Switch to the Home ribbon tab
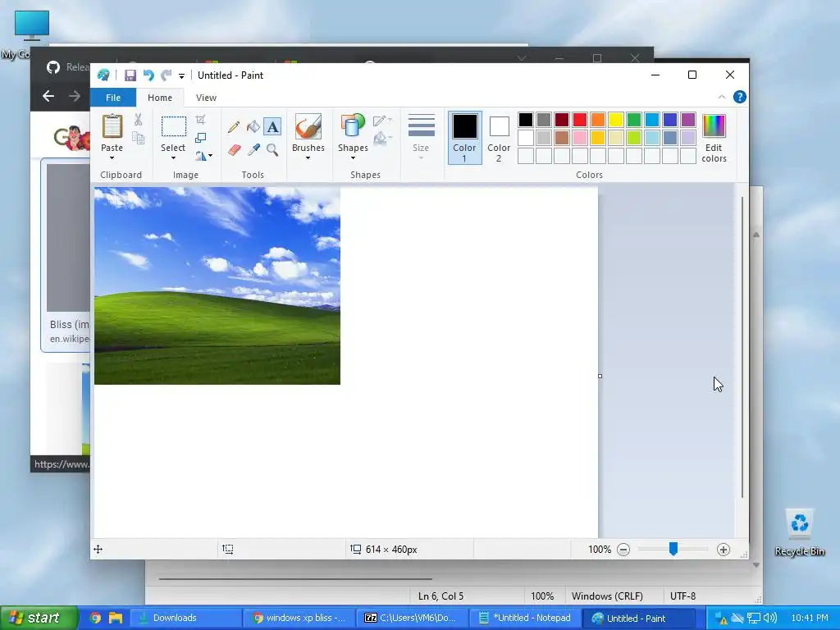 pos(160,98)
